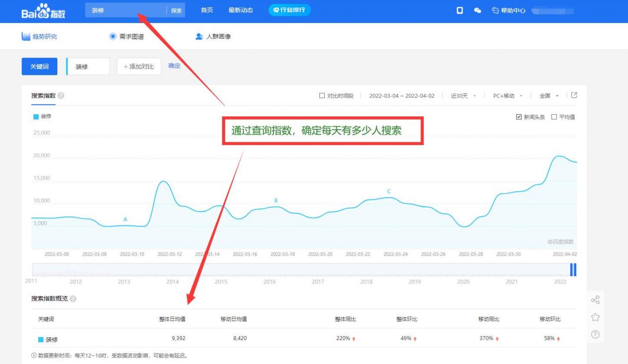Image resolution: width=628 pixels, height=364 pixels.
Task: Click the share icon on the right sidebar
Action: 595,299
